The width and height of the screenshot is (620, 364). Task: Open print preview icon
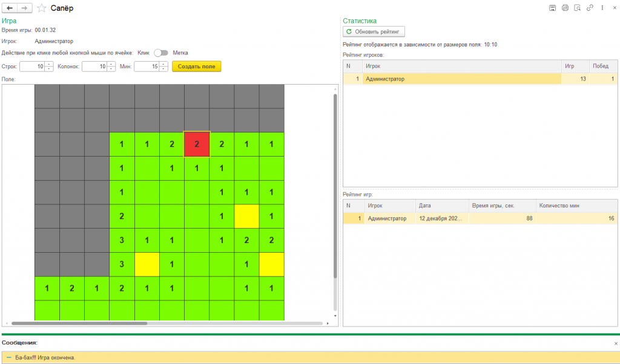(577, 8)
